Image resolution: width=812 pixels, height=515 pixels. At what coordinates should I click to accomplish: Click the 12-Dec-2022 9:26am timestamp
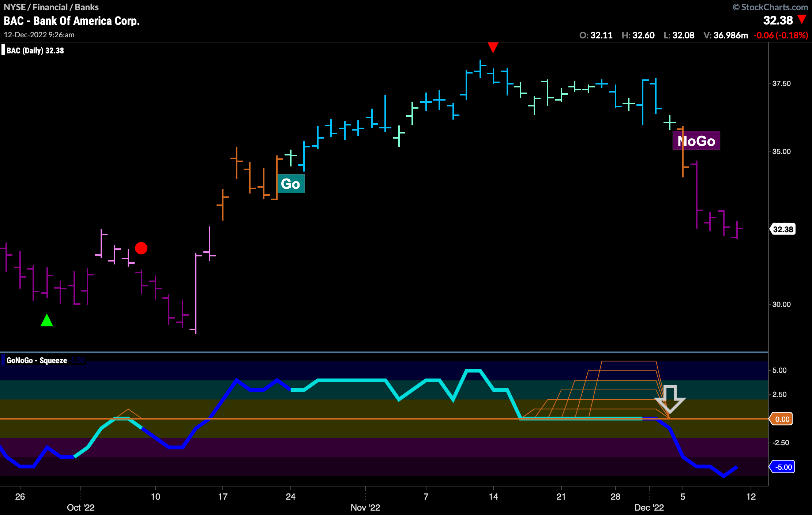coord(39,35)
